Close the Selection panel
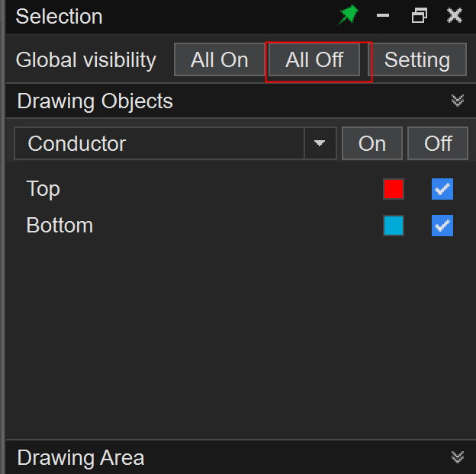This screenshot has height=474, width=476. click(454, 16)
